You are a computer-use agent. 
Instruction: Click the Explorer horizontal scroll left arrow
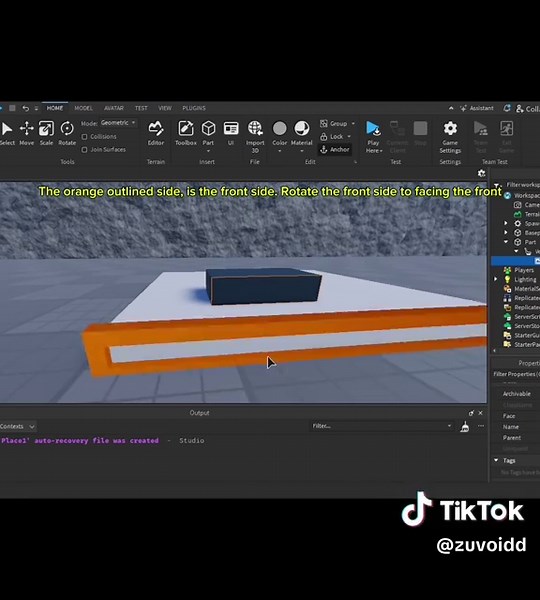494,351
